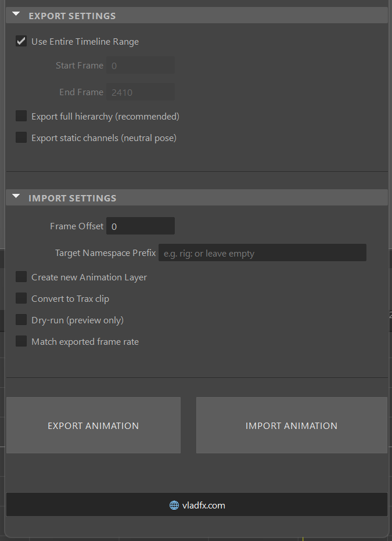Collapse the Export Settings section arrow
The height and width of the screenshot is (541, 392).
(16, 14)
